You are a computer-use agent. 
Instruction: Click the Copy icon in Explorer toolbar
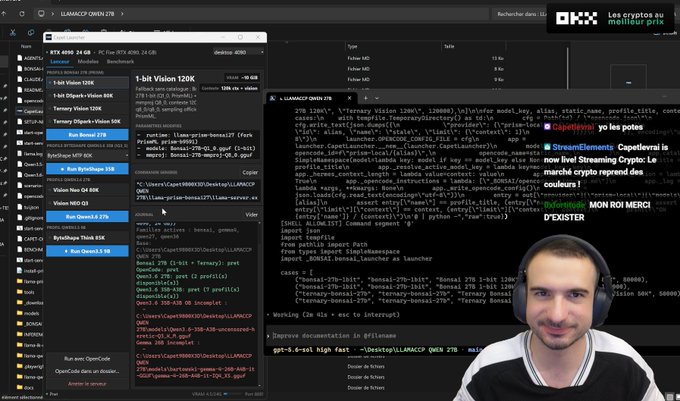pos(31,33)
